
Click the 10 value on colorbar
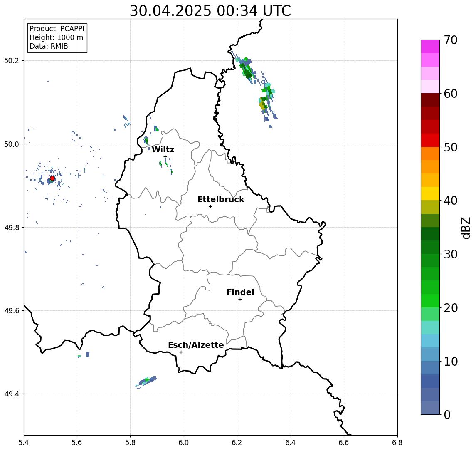click(450, 361)
